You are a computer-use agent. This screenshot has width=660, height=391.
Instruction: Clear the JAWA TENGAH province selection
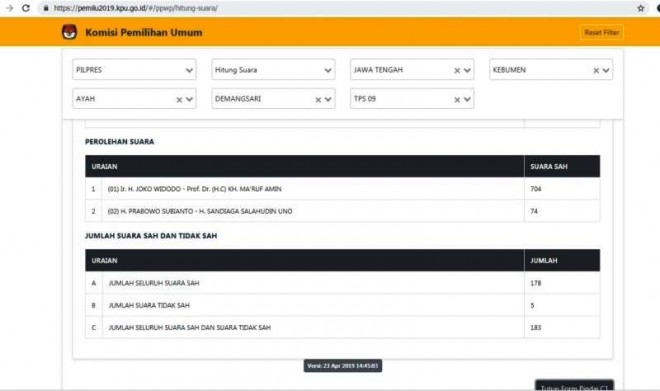click(x=457, y=70)
